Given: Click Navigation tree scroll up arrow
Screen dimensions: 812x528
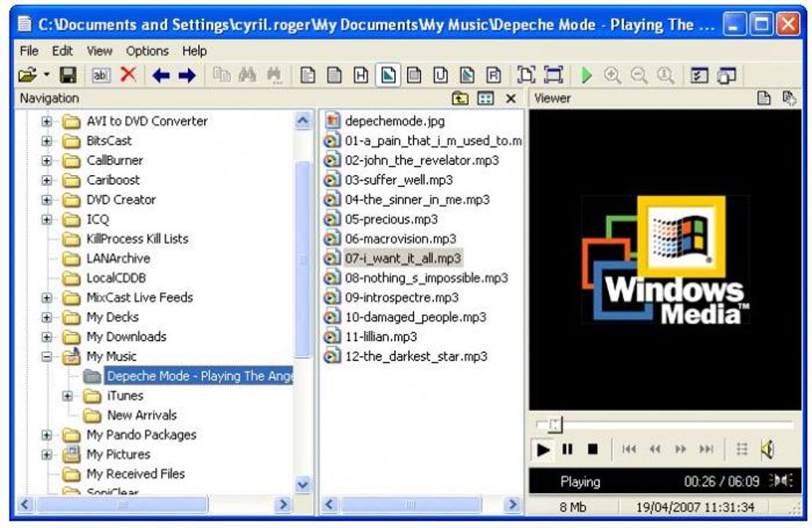Looking at the screenshot, I should point(303,121).
